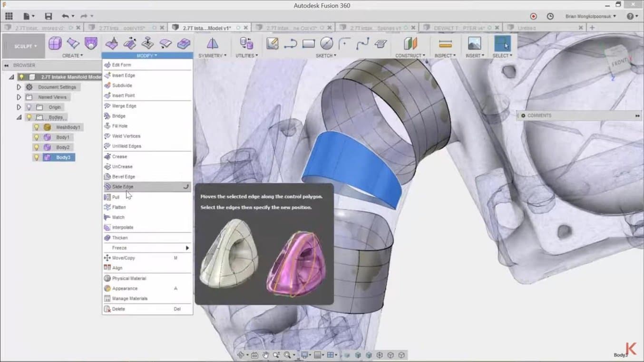
Task: Open the SCULPT workspace dropdown
Action: pyautogui.click(x=26, y=46)
